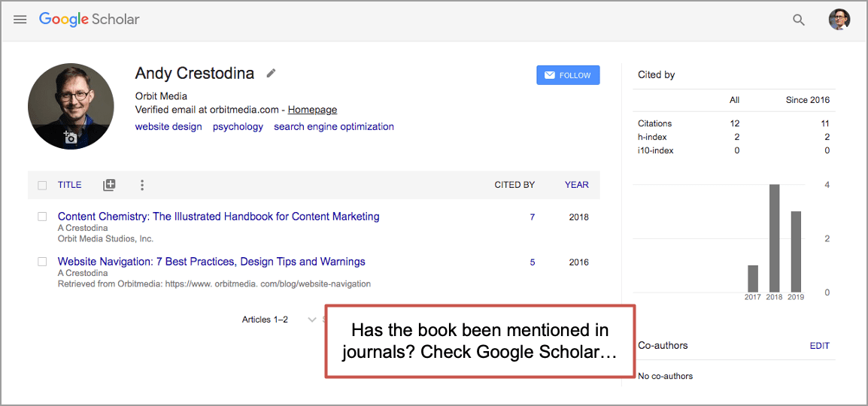This screenshot has height=406, width=868.
Task: Expand the show more articles chevron
Action: [311, 320]
